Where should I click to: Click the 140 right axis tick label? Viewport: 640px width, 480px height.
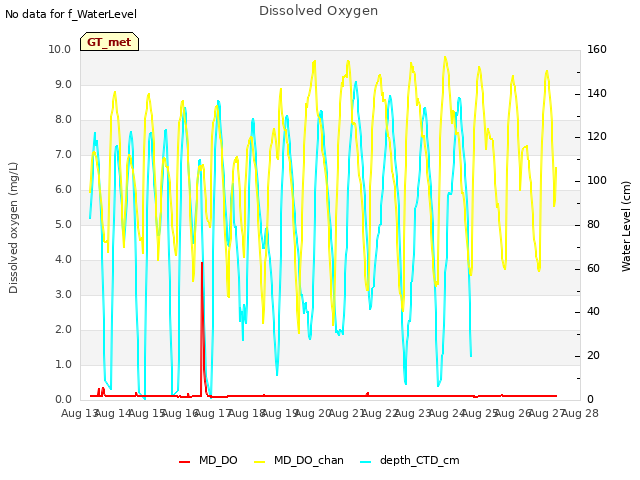tap(597, 93)
